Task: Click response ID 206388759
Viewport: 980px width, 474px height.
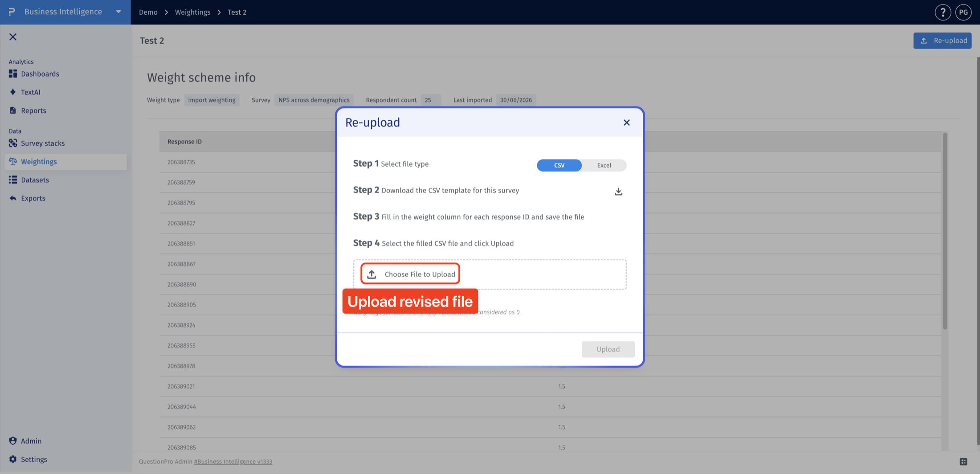Action: [x=181, y=182]
